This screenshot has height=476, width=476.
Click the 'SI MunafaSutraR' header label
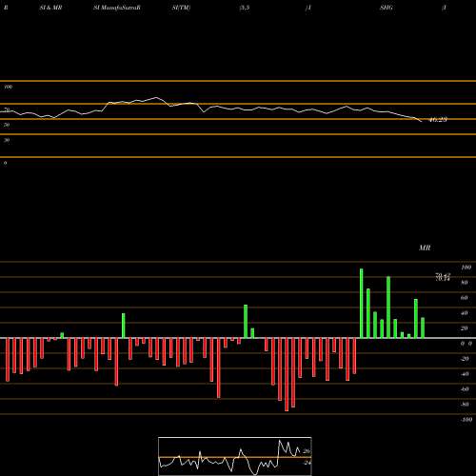[117, 8]
